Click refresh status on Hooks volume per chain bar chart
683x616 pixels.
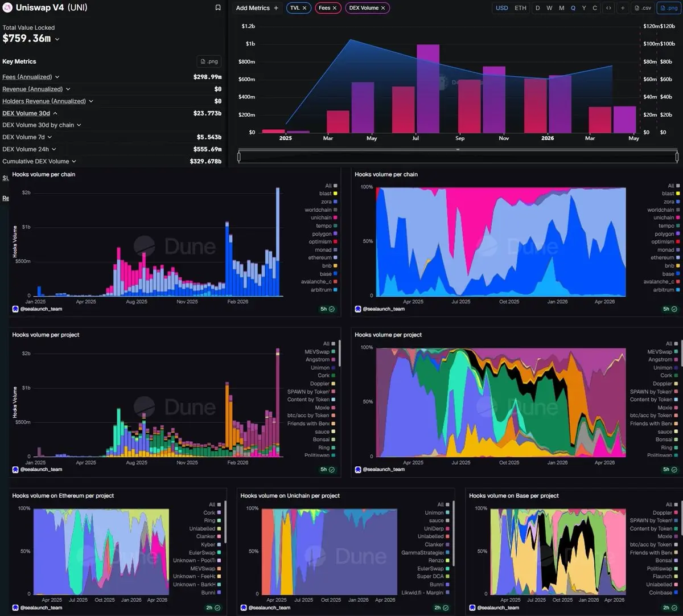pyautogui.click(x=328, y=309)
